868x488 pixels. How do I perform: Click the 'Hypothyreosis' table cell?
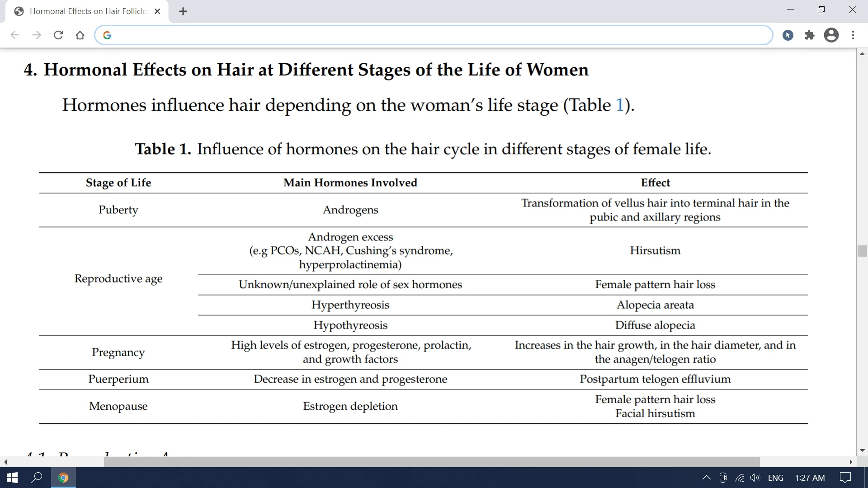[350, 325]
